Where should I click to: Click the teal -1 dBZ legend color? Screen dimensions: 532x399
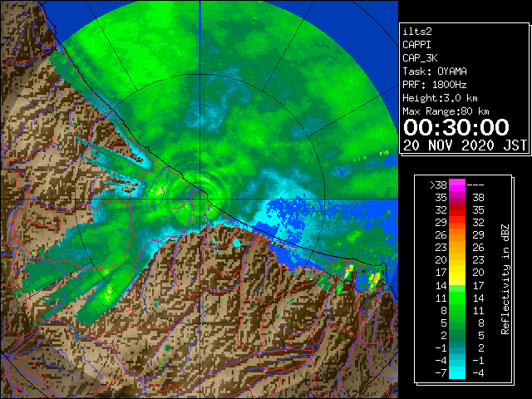[457, 347]
